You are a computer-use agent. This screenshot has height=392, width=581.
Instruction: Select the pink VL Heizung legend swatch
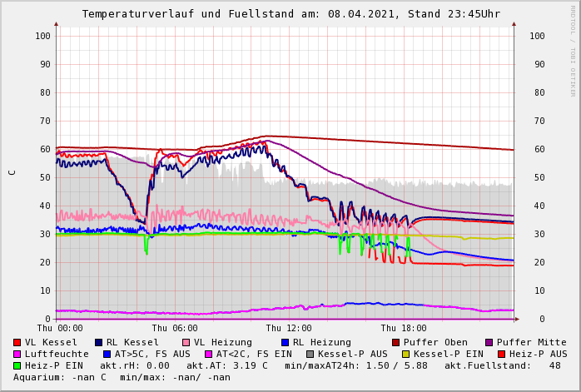[186, 343]
